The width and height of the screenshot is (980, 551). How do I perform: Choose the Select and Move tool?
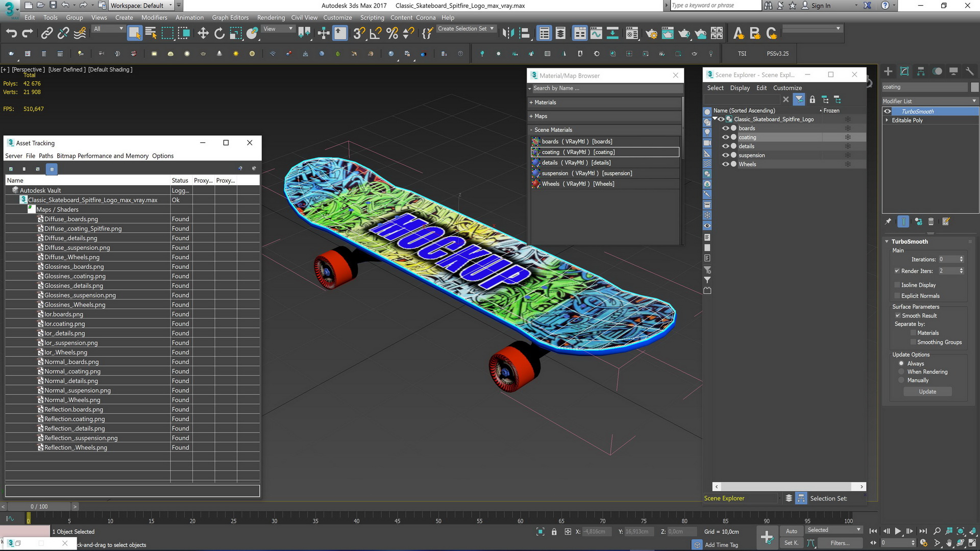(x=203, y=33)
